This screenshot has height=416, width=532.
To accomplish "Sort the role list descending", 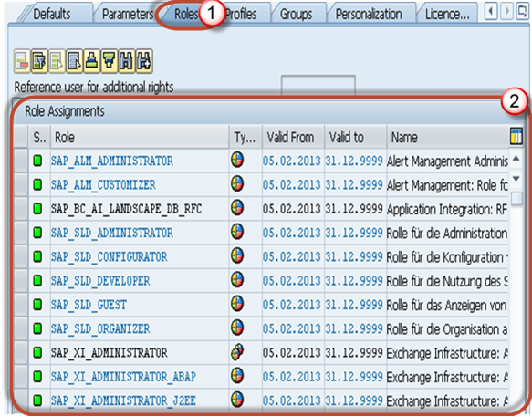I will 110,61.
